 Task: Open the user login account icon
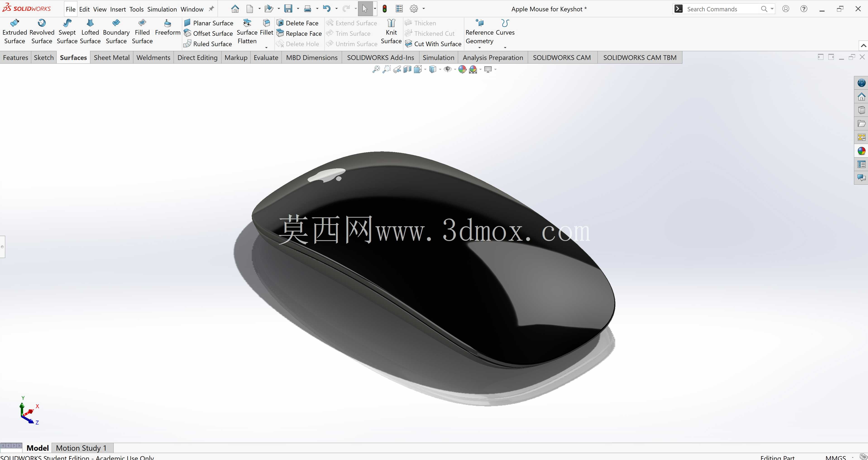(785, 9)
